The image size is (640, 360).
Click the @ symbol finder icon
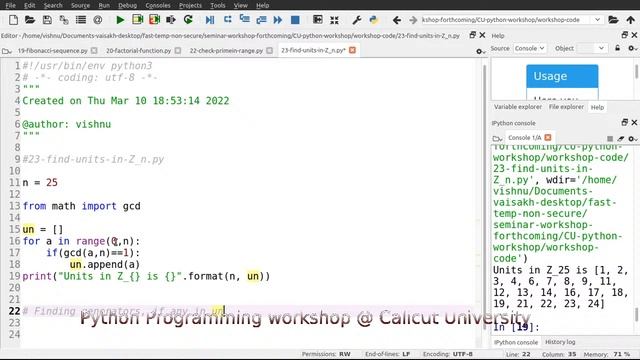pos(98,20)
